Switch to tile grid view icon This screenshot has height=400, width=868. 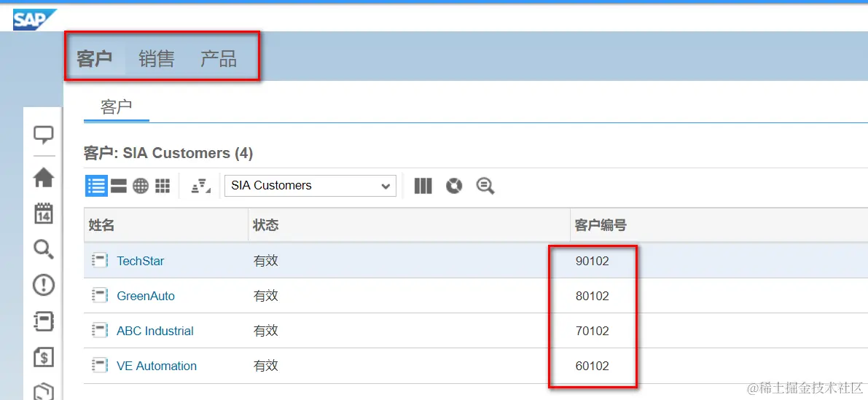pos(163,186)
